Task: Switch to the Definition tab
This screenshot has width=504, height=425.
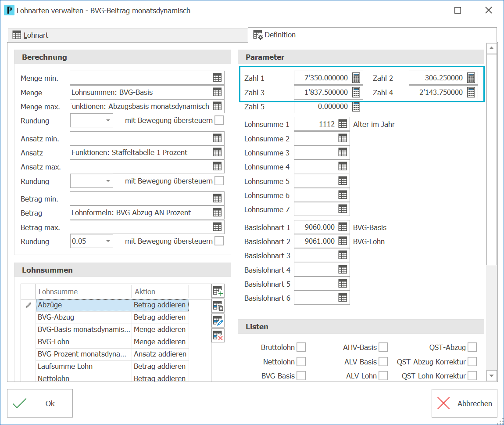Action: pos(372,35)
